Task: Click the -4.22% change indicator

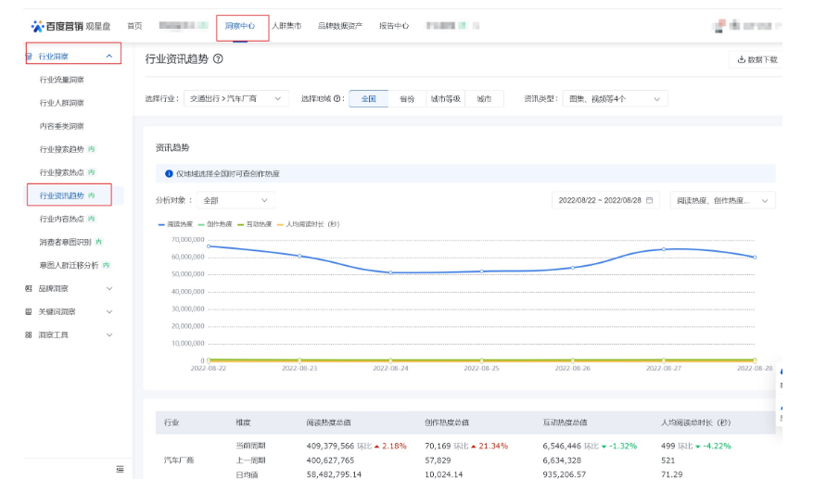Action: pos(713,446)
